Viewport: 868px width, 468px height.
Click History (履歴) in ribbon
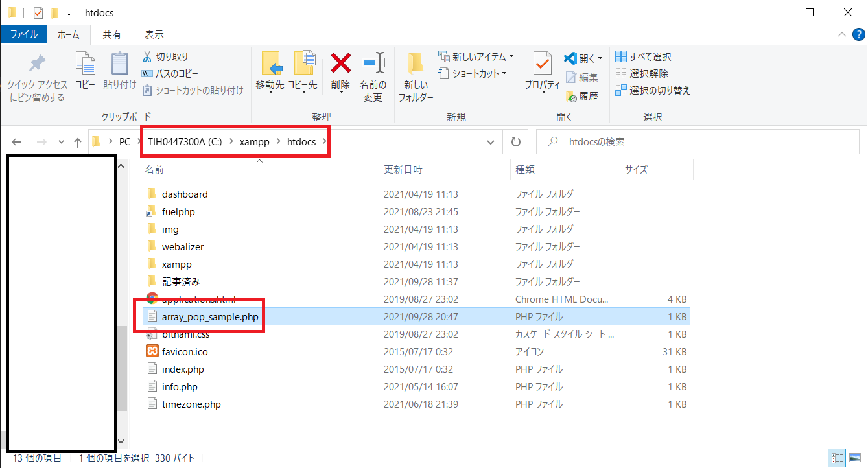click(x=581, y=97)
